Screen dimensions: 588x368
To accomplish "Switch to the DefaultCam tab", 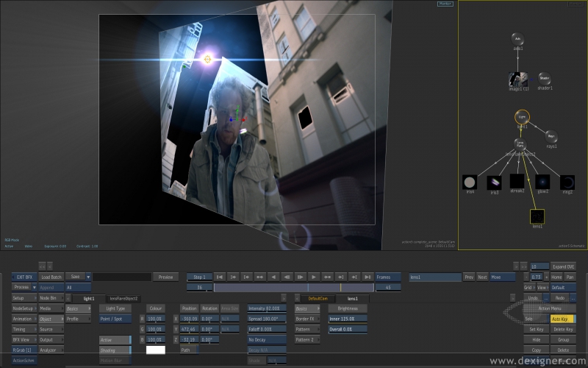I will (318, 299).
